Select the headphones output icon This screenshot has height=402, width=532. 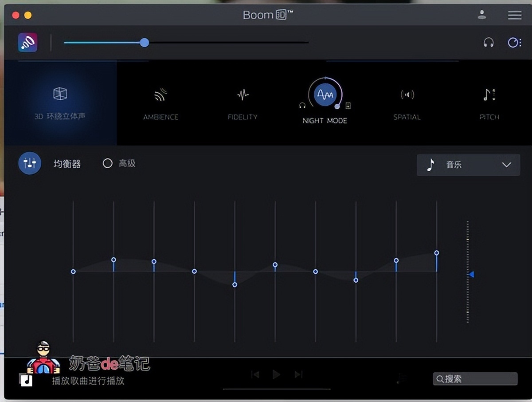489,43
